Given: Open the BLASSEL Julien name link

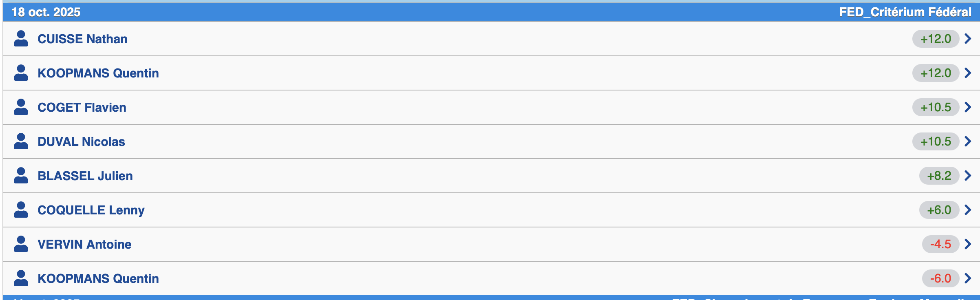Looking at the screenshot, I should point(85,176).
